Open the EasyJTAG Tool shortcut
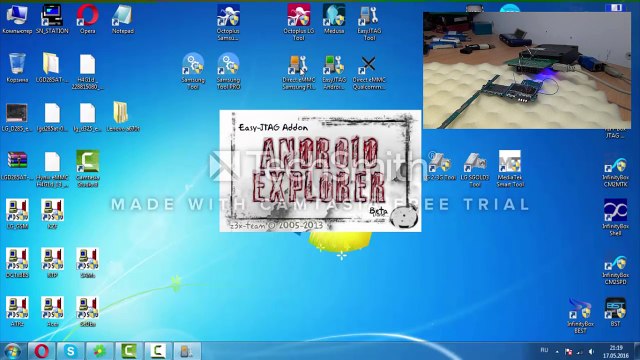The width and height of the screenshot is (640, 360). click(x=369, y=22)
